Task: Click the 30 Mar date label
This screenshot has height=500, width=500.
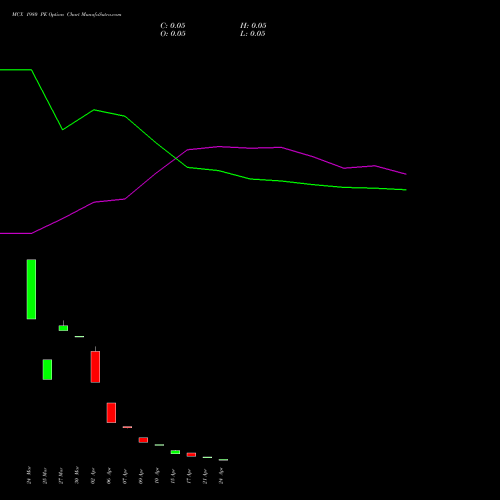Action: coord(77,475)
